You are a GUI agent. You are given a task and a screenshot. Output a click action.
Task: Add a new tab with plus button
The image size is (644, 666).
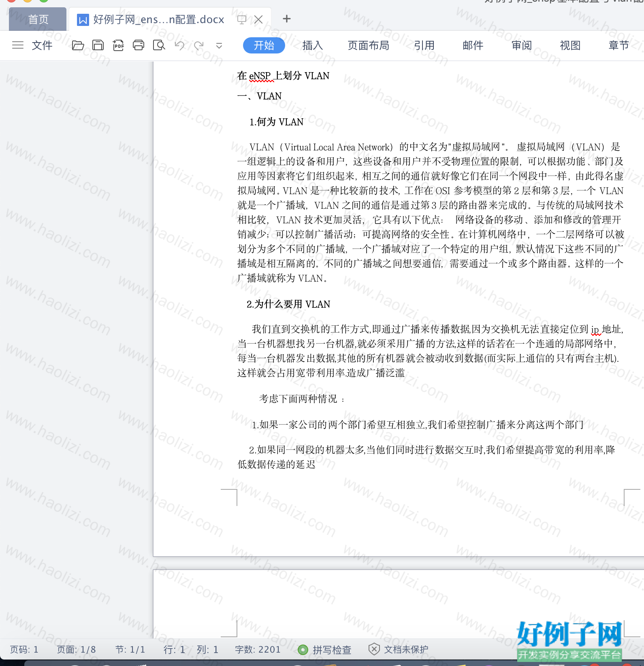click(x=287, y=19)
